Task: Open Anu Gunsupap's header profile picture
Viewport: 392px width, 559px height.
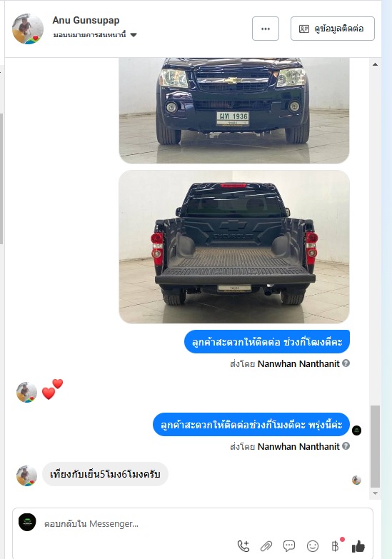Action: [28, 29]
